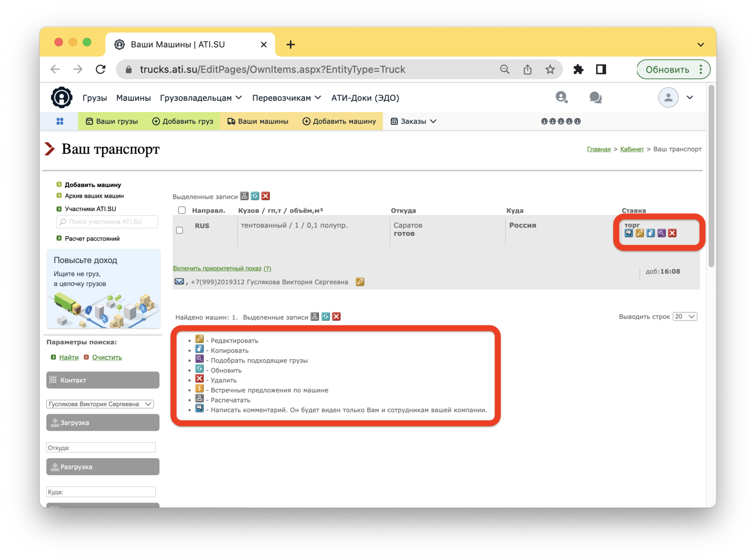Expand the Перевозчикам menu
756x560 pixels.
(287, 98)
